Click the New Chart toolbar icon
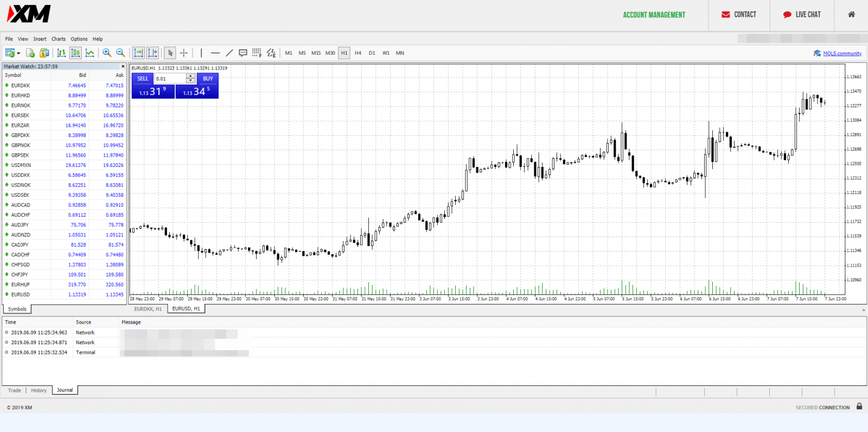The width and height of the screenshot is (868, 432). (10, 53)
